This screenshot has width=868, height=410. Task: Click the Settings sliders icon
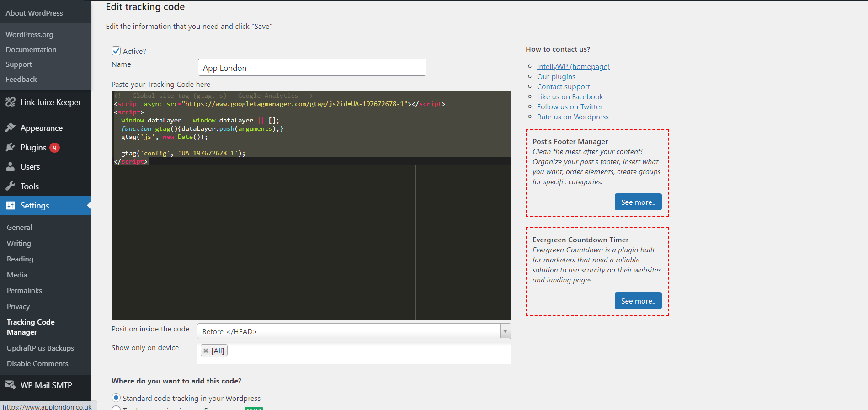(10, 206)
